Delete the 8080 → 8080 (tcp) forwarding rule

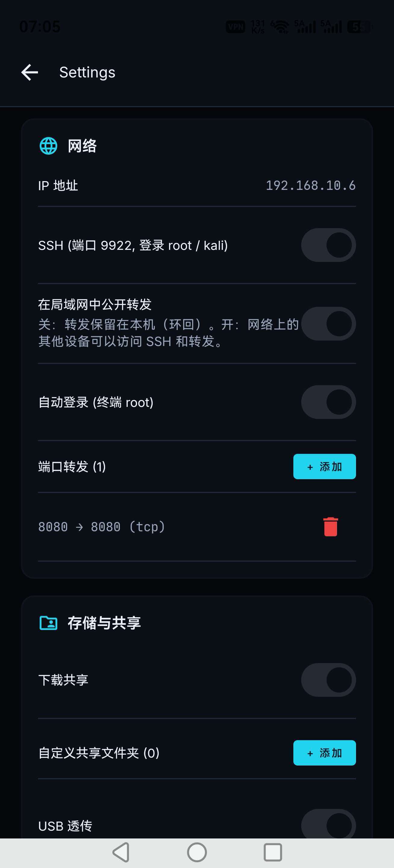[330, 527]
